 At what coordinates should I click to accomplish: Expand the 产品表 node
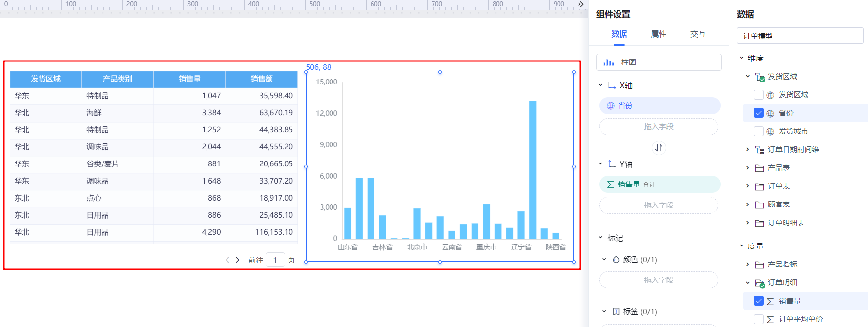[748, 168]
